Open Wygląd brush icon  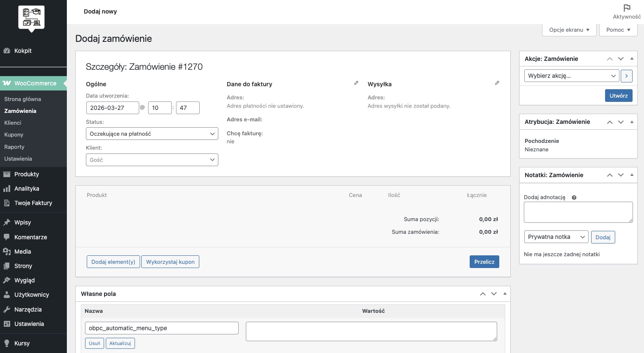coord(7,280)
